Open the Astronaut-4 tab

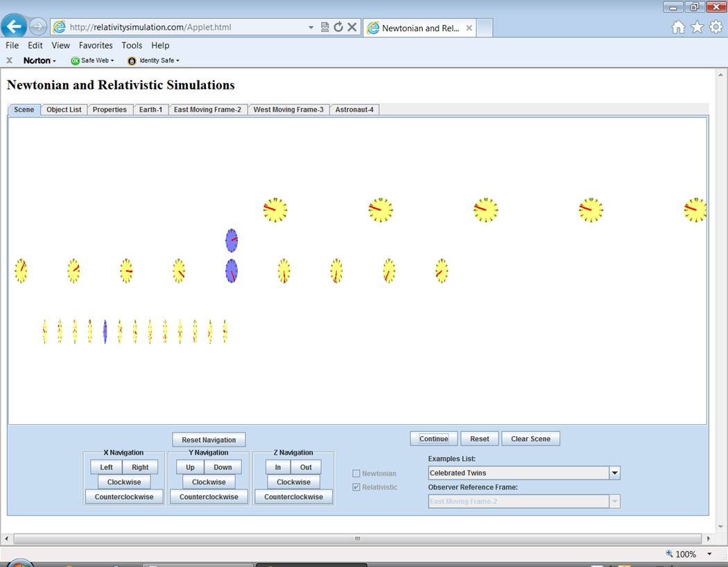(354, 110)
